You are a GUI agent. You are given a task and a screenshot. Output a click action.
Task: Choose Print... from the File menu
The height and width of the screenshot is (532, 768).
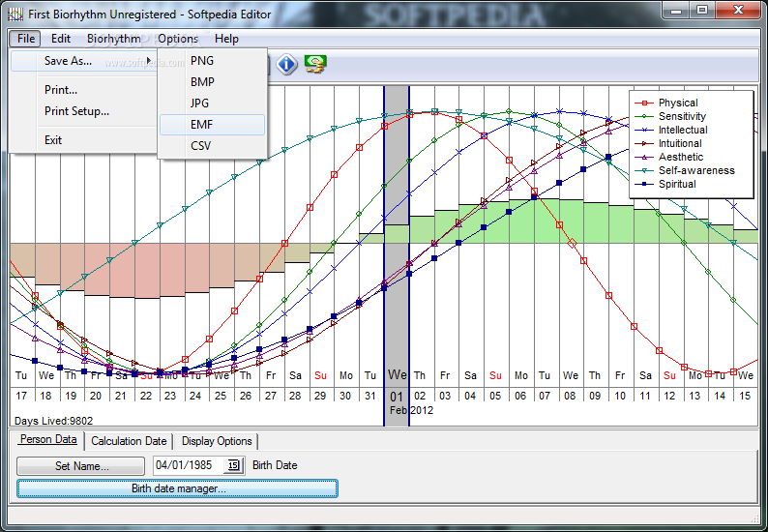pyautogui.click(x=61, y=90)
